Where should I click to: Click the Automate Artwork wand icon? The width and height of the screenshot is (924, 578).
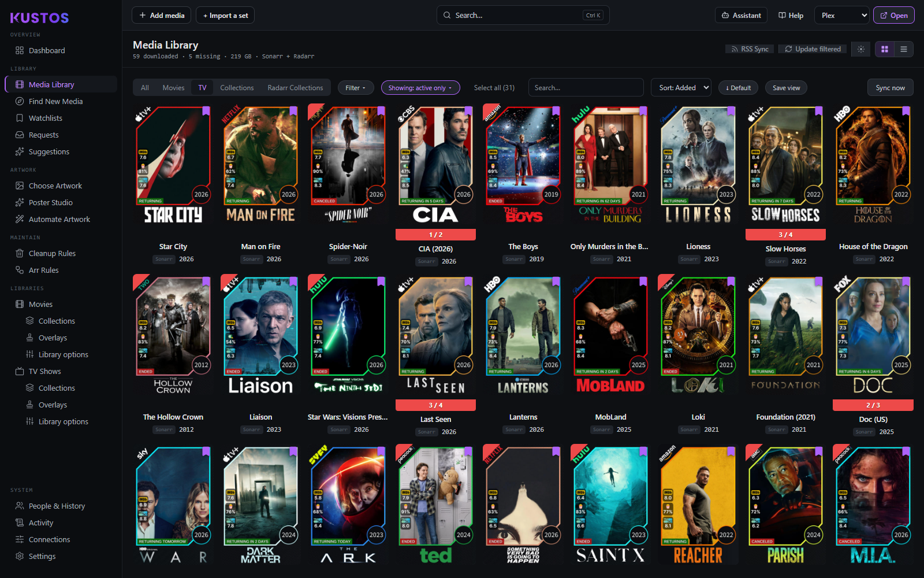[x=20, y=219]
